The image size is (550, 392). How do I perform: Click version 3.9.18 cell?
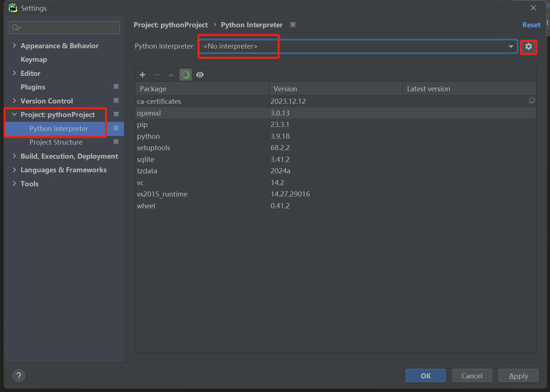click(x=280, y=136)
